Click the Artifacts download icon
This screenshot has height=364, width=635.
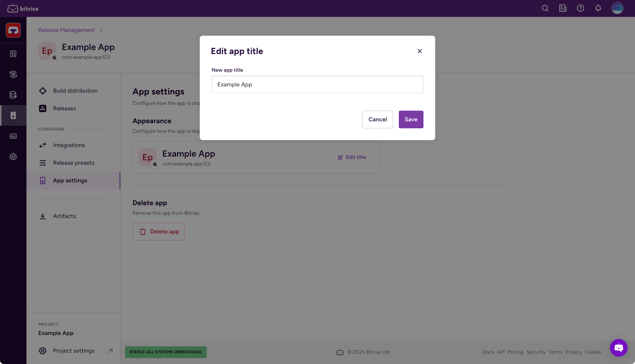tap(43, 216)
